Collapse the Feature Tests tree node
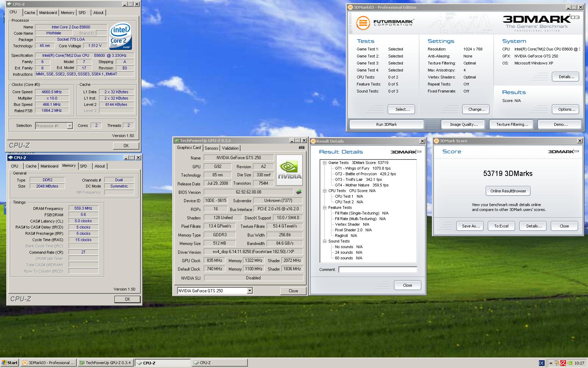Viewport: 588px width, 368px height. pyautogui.click(x=324, y=207)
